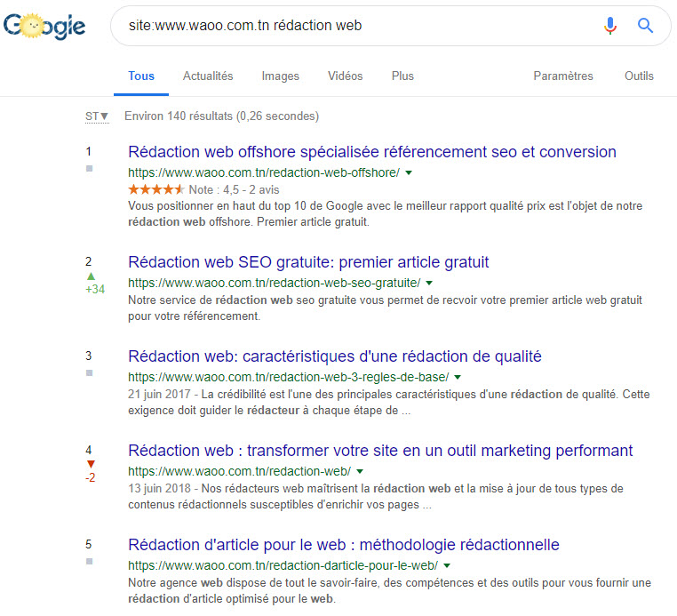This screenshot has height=616, width=677.
Task: Click the green up arrow rank indicator
Action: (x=91, y=276)
